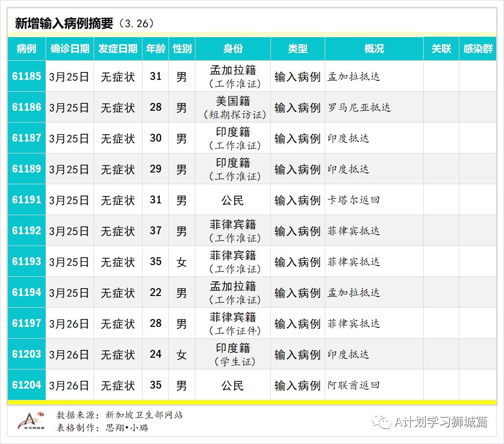This screenshot has width=504, height=444.
Task: Click the 孟加拉籍 identity cell of case 61194
Action: [233, 293]
